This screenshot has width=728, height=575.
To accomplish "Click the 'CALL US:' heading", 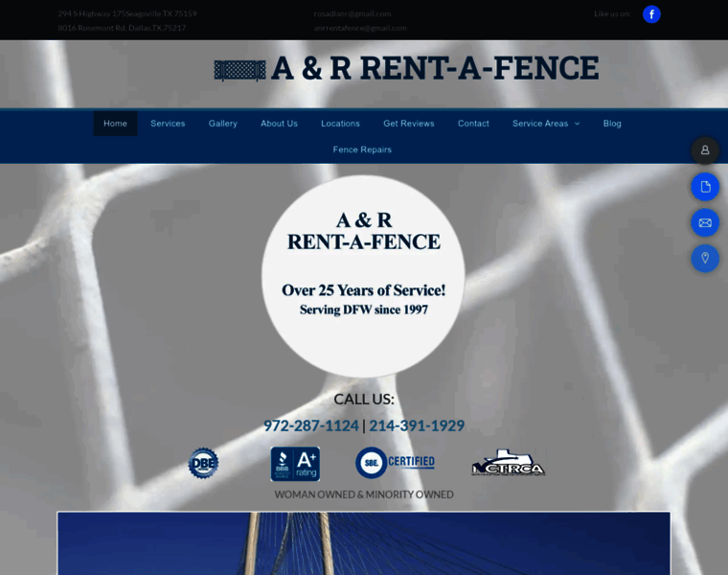I will [x=364, y=399].
